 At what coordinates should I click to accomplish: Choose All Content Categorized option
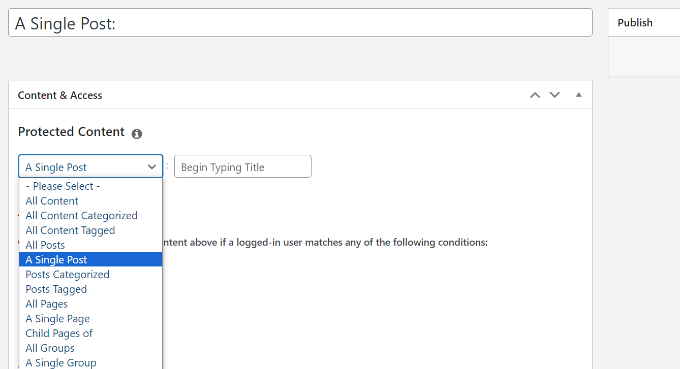[91, 216]
